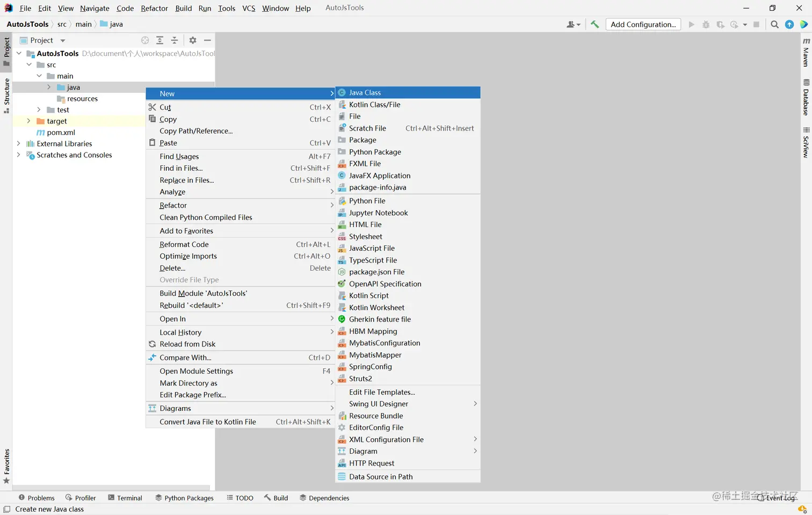Click the Search Everywhere magnifier icon

(x=774, y=24)
